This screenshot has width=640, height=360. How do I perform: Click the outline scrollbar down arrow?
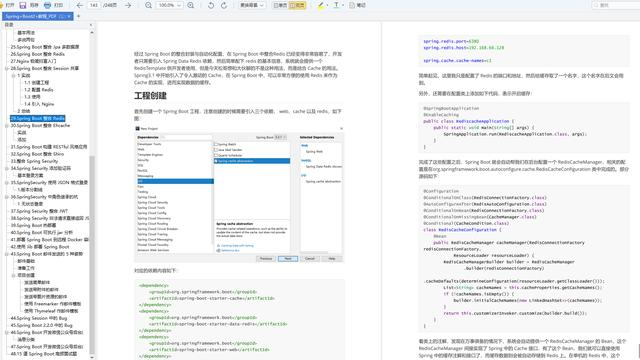pyautogui.click(x=92, y=357)
